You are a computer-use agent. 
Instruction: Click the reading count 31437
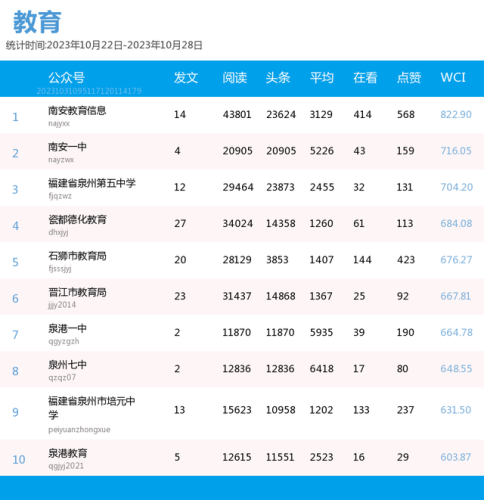tap(237, 296)
